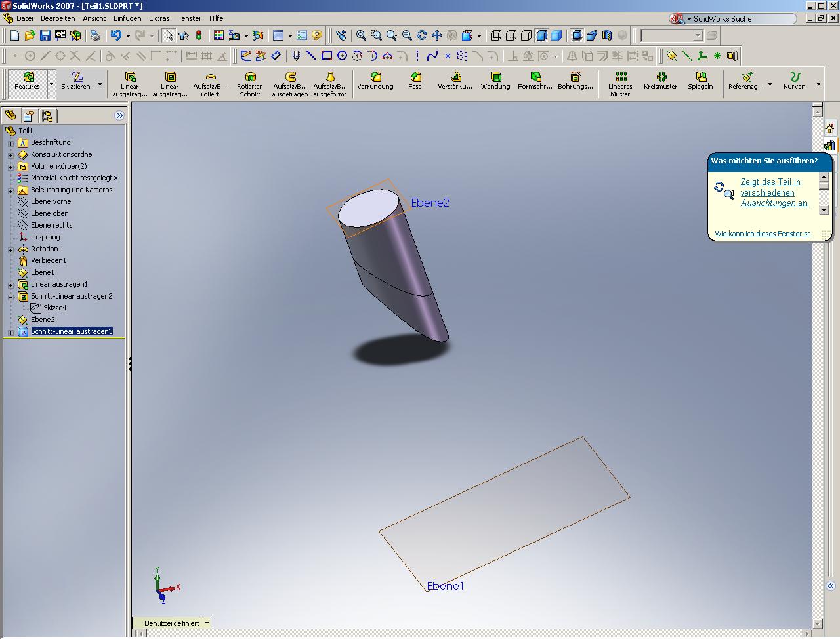
Task: Create a new document with the New icon
Action: point(14,35)
